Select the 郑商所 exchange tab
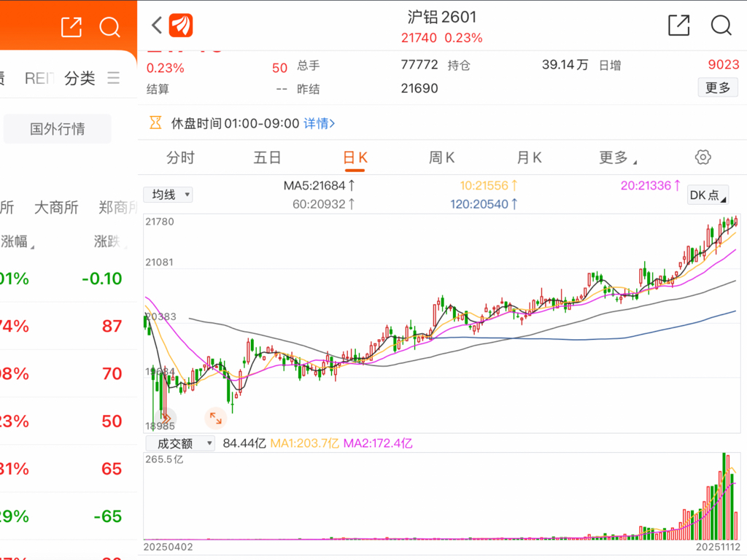Image resolution: width=747 pixels, height=560 pixels. [117, 207]
